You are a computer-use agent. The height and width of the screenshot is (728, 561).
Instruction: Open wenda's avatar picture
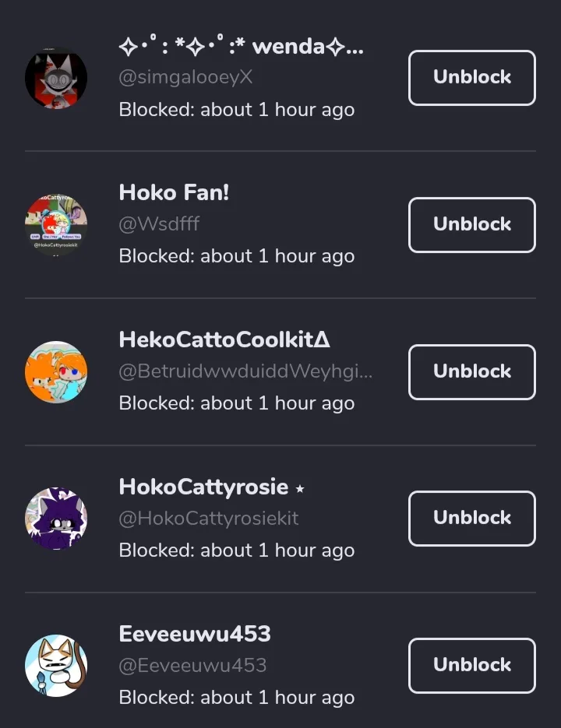(56, 78)
